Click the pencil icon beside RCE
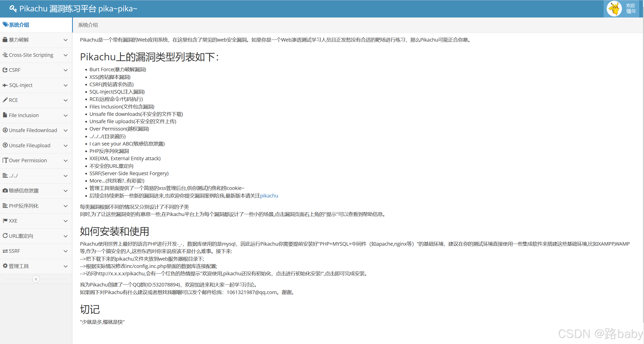The width and height of the screenshot is (644, 344). tap(5, 100)
